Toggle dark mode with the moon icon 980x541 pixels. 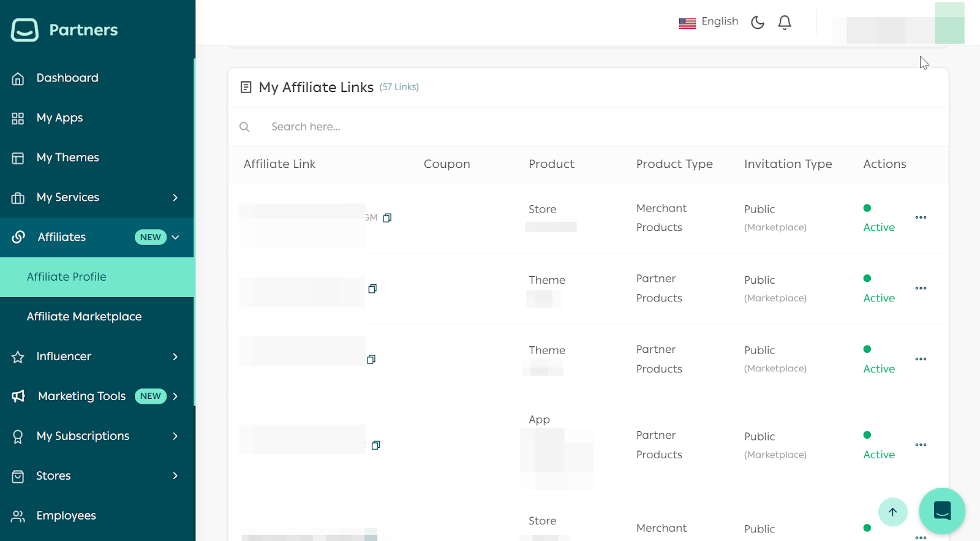[758, 23]
